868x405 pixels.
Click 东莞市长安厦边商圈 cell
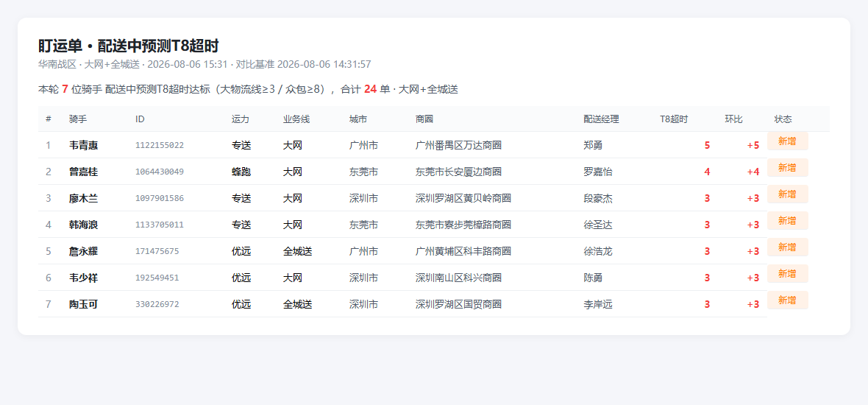coord(458,172)
